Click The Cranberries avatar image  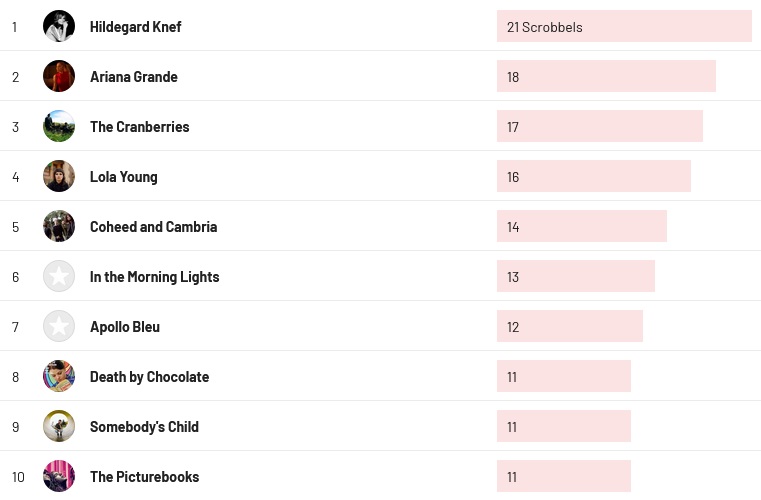tap(59, 126)
